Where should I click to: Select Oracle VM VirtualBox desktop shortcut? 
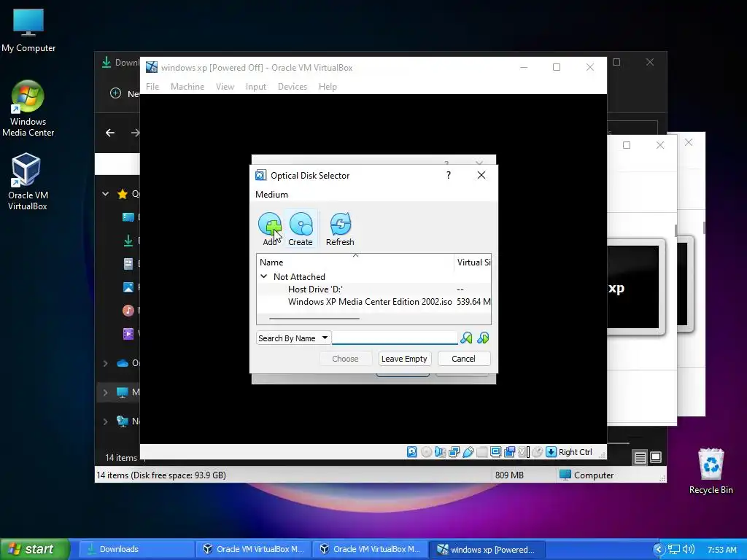[27, 182]
